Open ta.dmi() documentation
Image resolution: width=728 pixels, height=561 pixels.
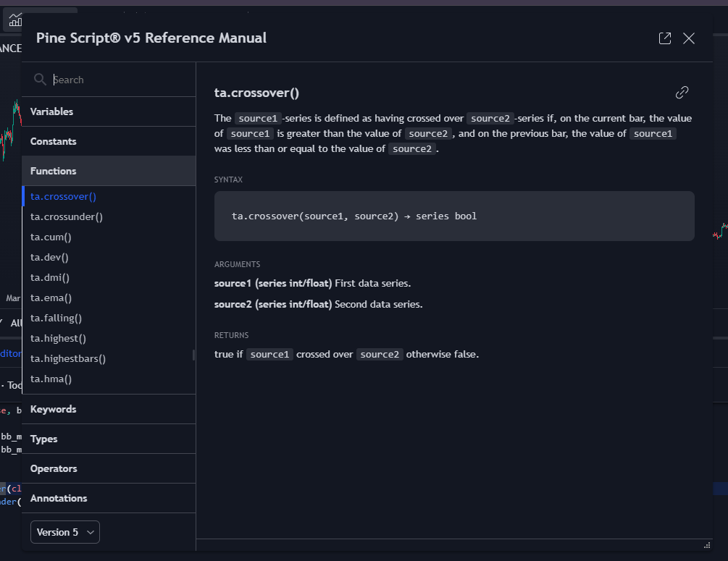tap(49, 277)
